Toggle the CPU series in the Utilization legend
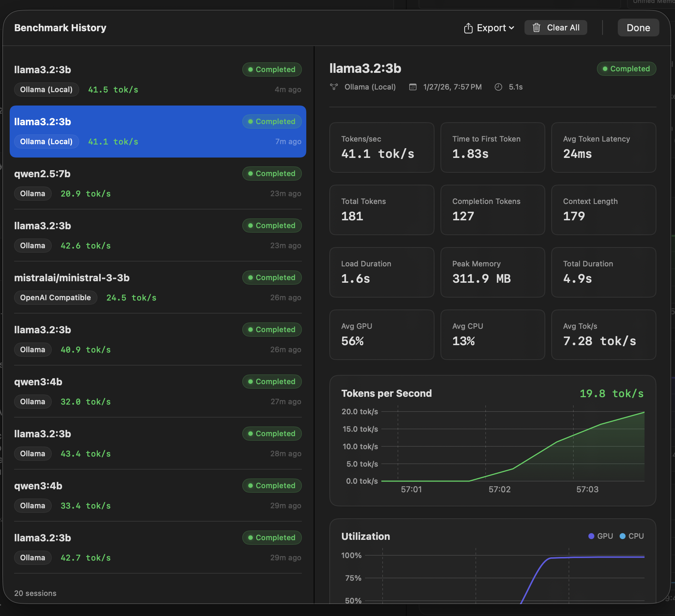 [632, 536]
